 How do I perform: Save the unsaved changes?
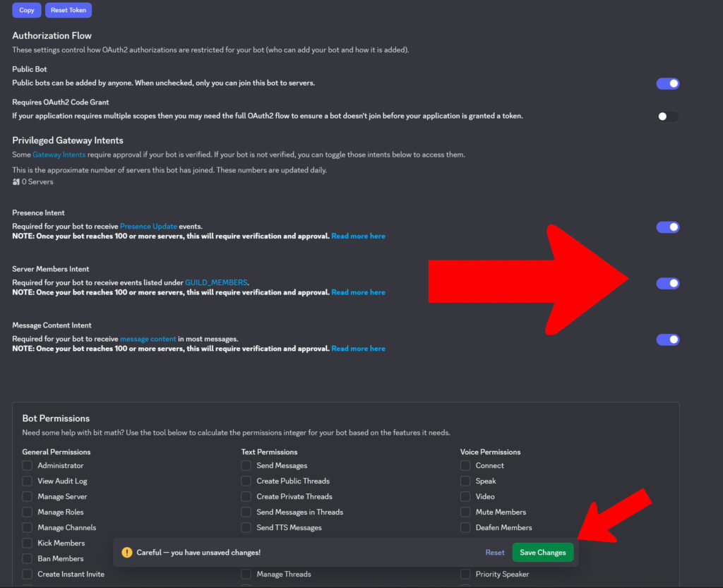pos(542,553)
